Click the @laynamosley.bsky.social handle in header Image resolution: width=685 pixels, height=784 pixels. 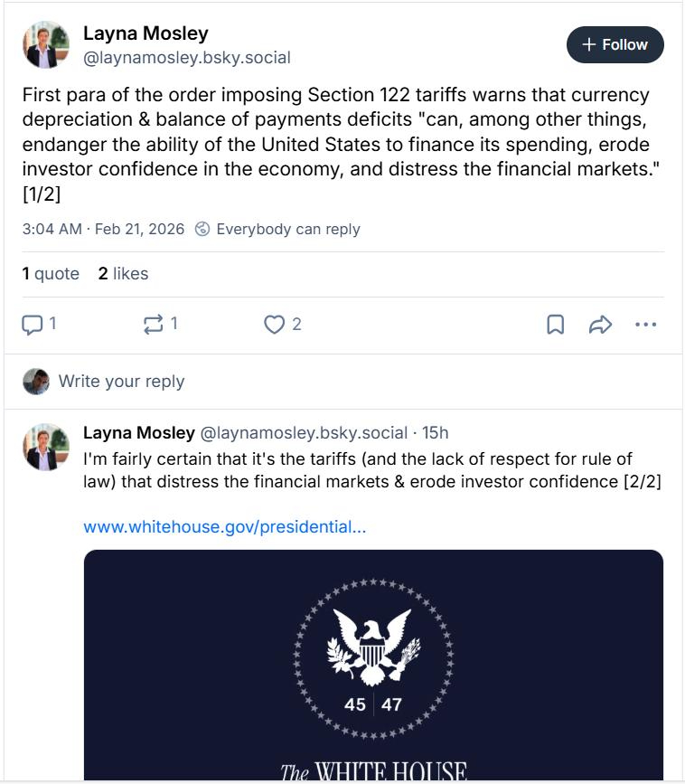(x=187, y=58)
